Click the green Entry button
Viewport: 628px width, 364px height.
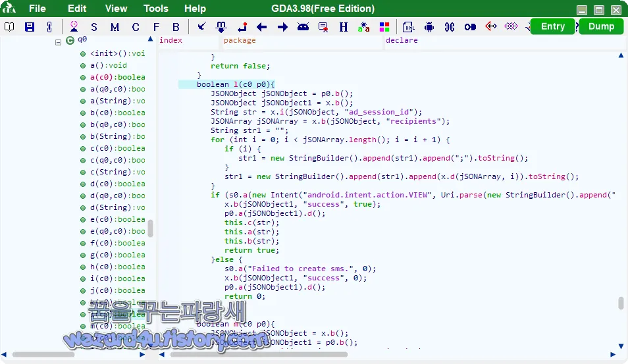553,26
